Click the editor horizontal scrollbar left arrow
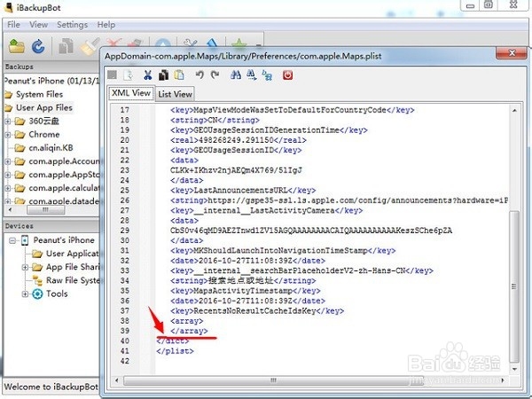 (x=117, y=380)
